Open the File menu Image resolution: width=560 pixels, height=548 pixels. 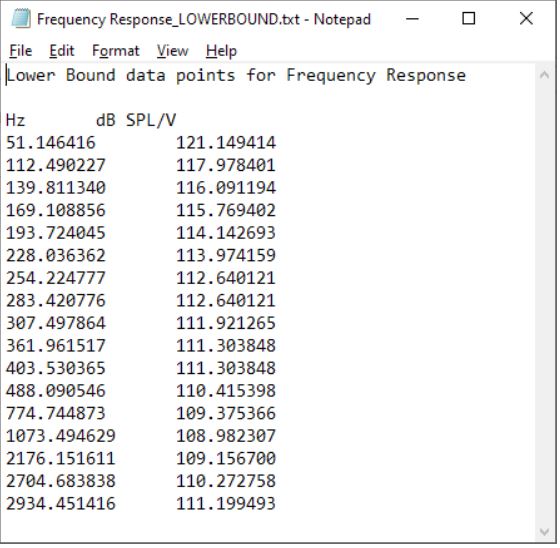[x=21, y=51]
